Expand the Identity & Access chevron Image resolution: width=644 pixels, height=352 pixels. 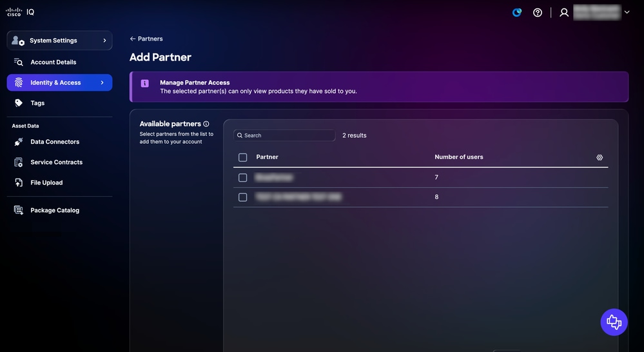[x=102, y=83]
